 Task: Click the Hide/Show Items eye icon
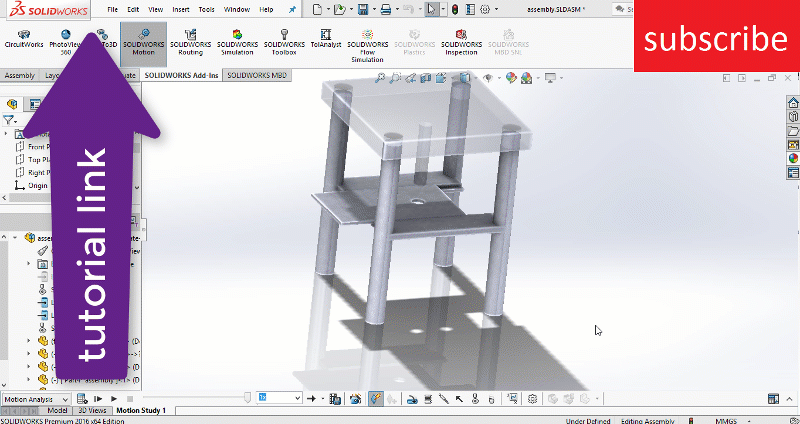coord(488,78)
